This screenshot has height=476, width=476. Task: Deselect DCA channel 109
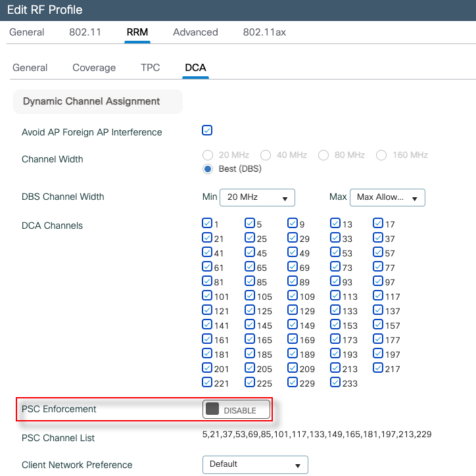(293, 296)
